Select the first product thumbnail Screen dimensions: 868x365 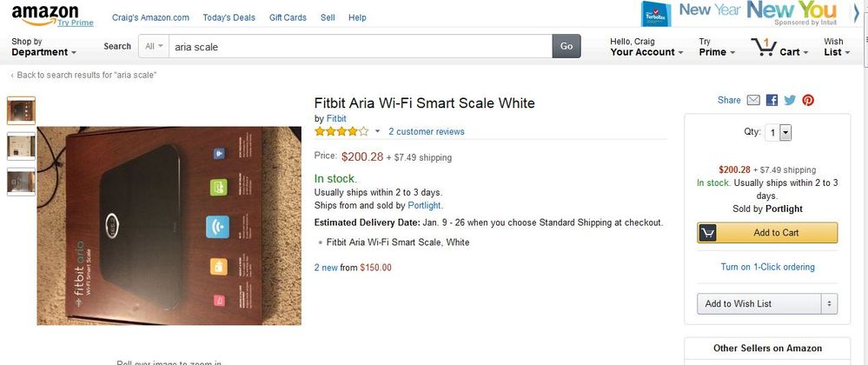point(21,110)
